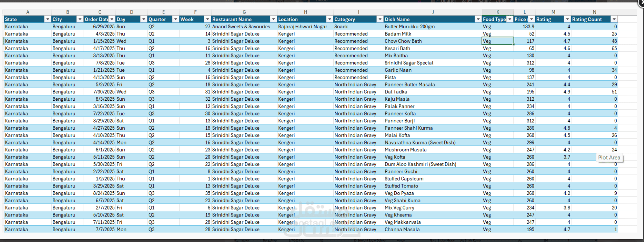Select the 'Palak Panner' cell
The width and height of the screenshot is (644, 242).
click(x=433, y=106)
